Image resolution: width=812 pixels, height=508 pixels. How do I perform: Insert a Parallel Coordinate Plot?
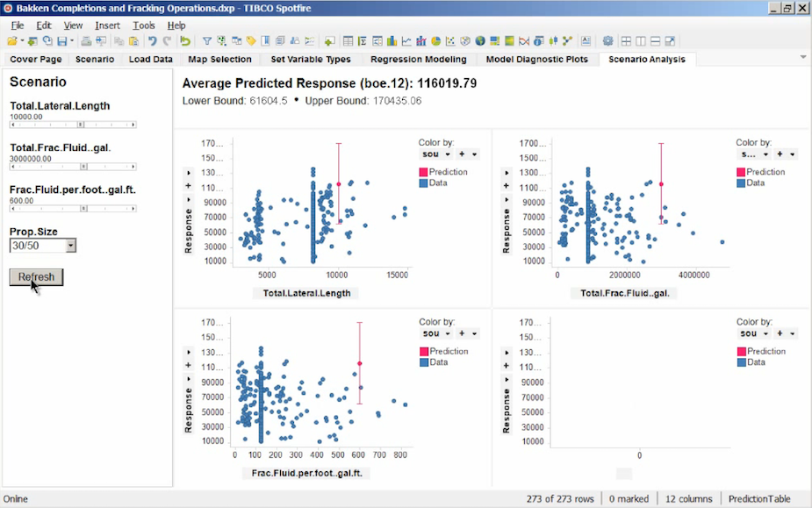(x=524, y=41)
